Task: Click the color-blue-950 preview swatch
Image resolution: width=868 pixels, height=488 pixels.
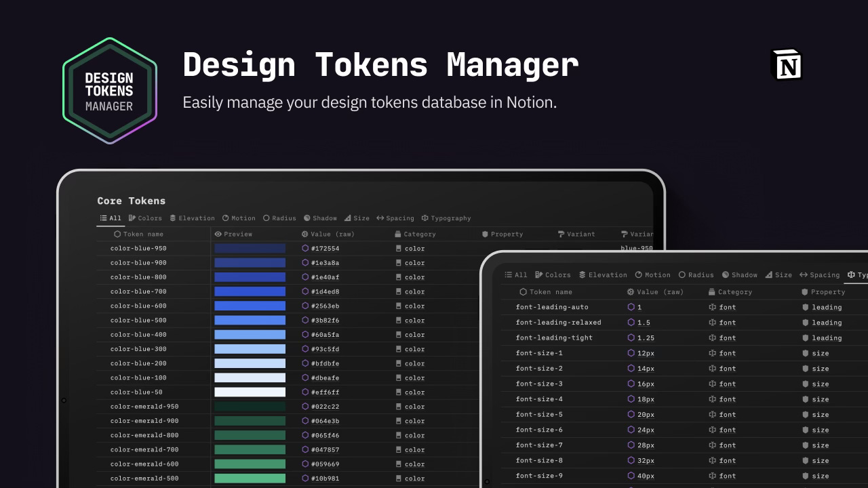Action: click(x=250, y=248)
